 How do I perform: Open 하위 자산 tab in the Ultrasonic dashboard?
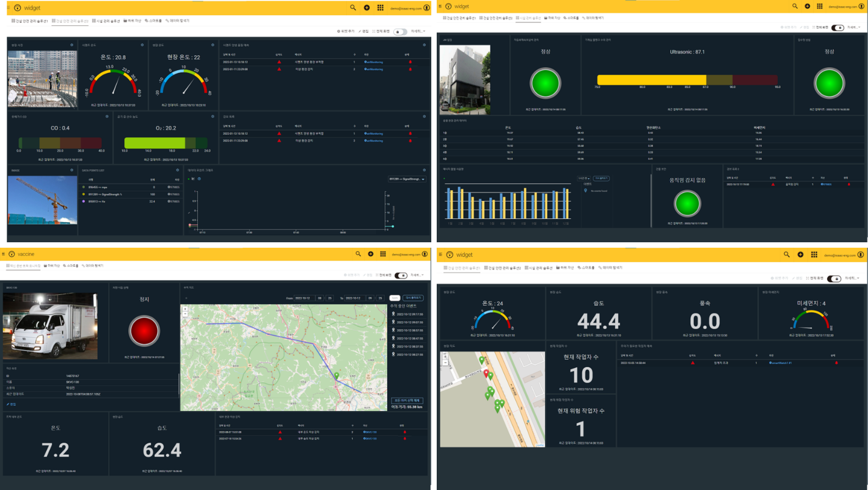pyautogui.click(x=552, y=18)
